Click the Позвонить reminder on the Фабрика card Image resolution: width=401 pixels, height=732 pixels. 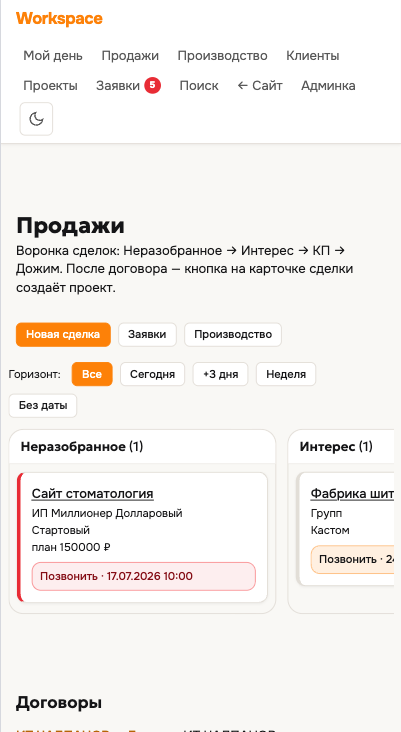(x=353, y=559)
